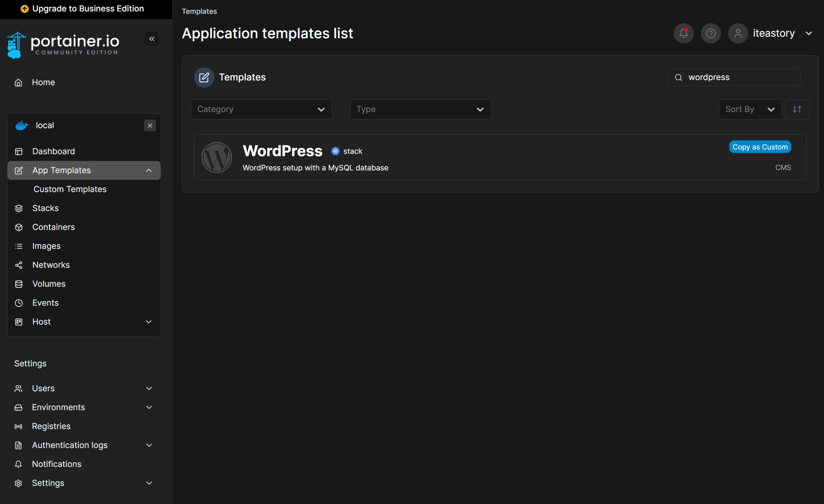Open the help question mark icon
Image resolution: width=824 pixels, height=504 pixels.
click(711, 34)
